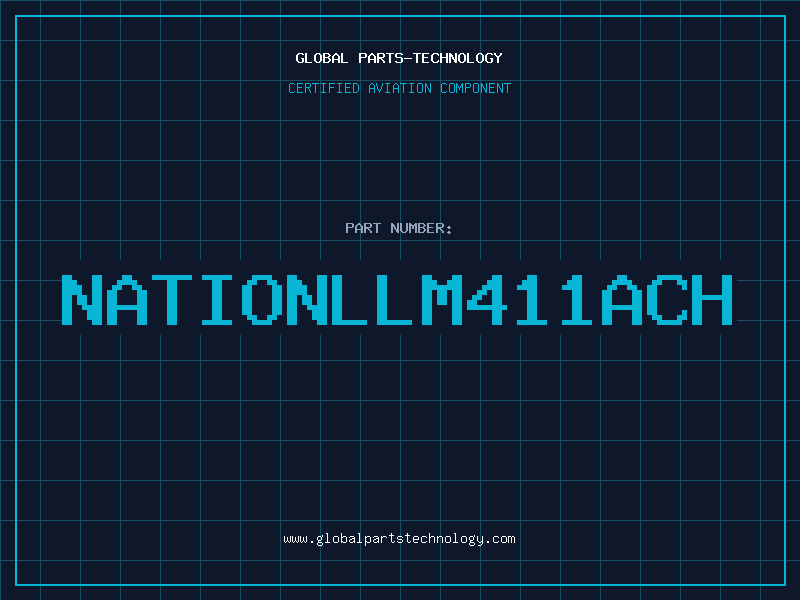
Task: Click the GLOBAL PARTS-TECHNOLOGY heading
Action: click(x=399, y=58)
